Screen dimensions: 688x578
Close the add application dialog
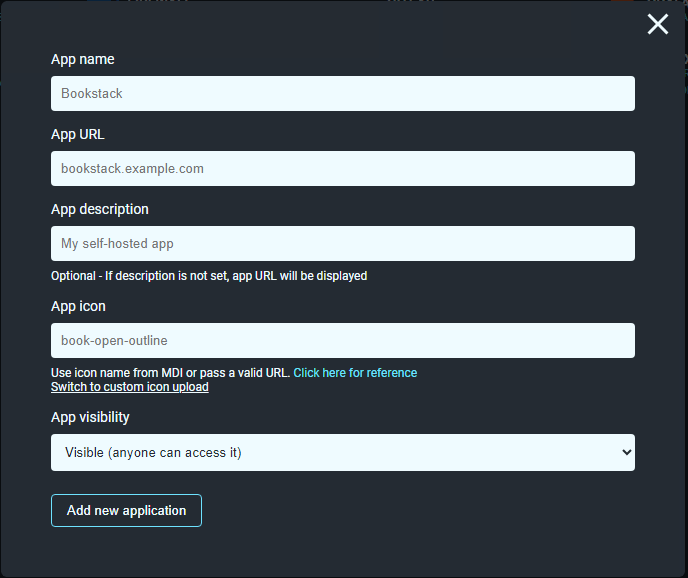(657, 25)
